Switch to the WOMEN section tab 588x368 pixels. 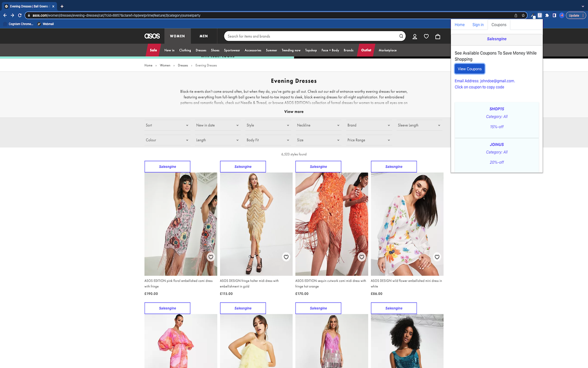[x=177, y=36]
